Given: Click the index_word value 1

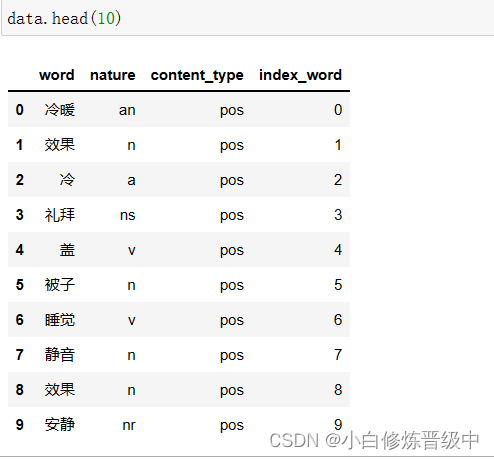Looking at the screenshot, I should click(338, 145).
